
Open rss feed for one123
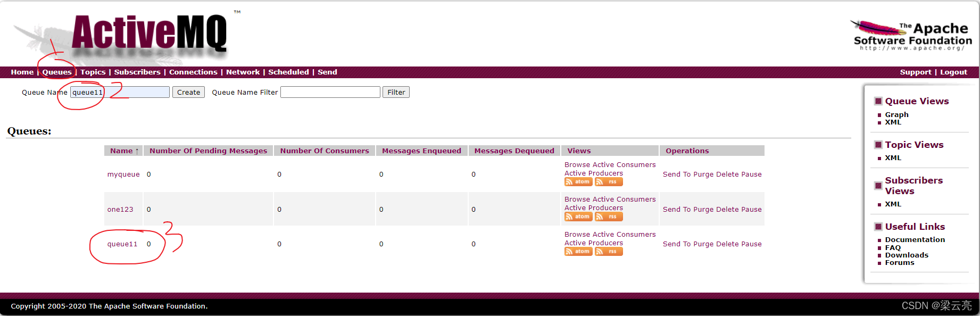609,217
